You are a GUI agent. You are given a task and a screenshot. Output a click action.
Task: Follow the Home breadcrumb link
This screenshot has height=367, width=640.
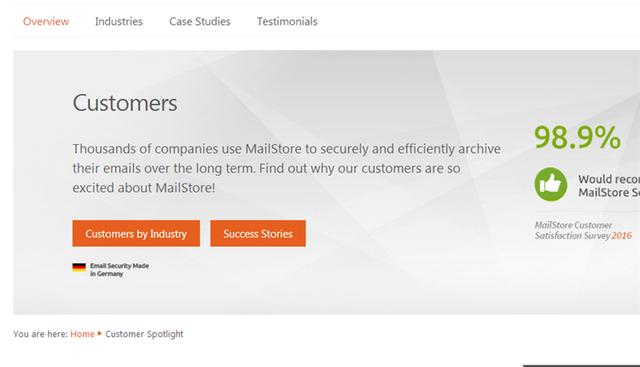tap(82, 334)
